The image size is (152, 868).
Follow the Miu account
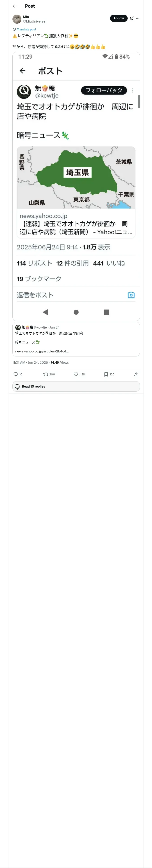click(119, 18)
